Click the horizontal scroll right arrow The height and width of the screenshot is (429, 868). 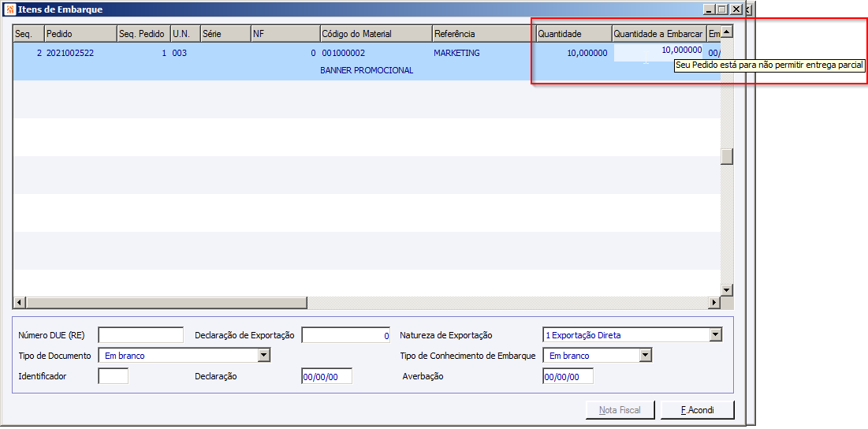click(x=714, y=302)
